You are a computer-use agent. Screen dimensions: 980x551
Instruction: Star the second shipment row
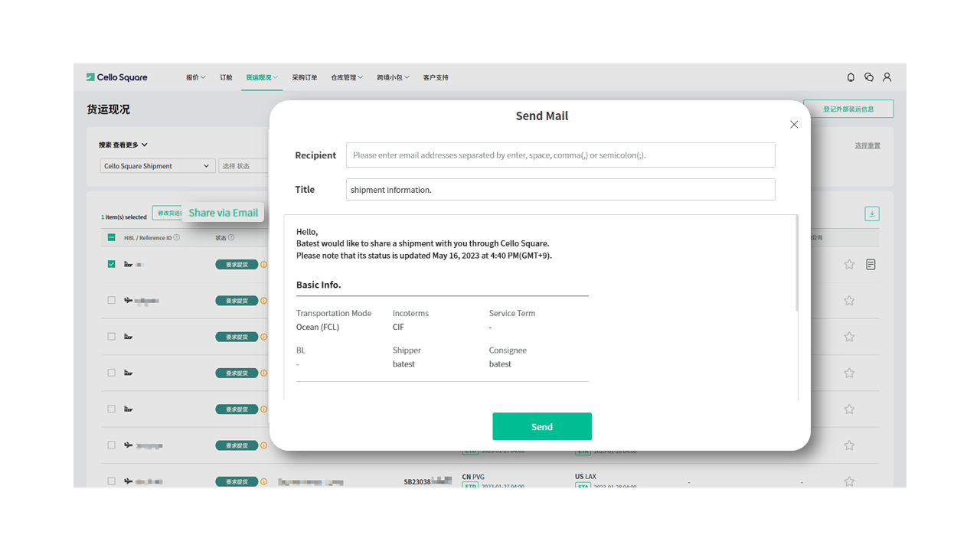coord(849,301)
